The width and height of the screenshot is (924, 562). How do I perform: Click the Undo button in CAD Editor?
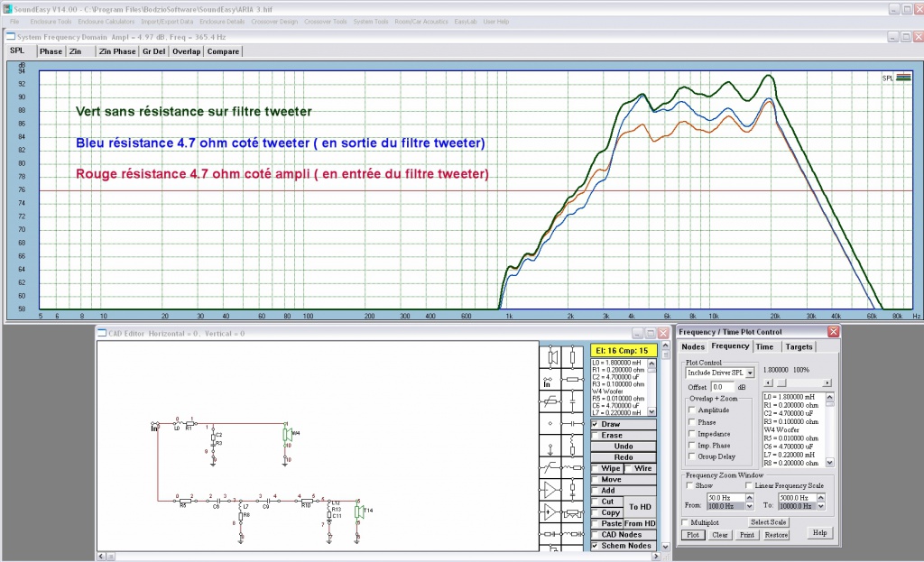624,447
